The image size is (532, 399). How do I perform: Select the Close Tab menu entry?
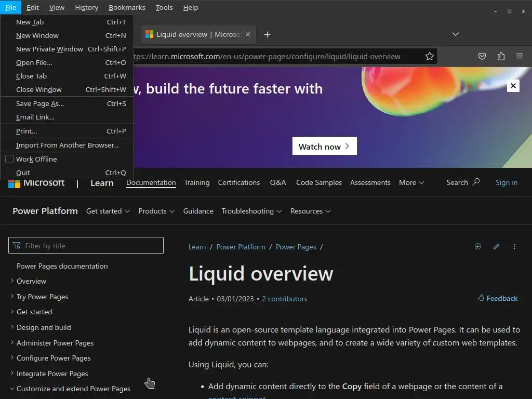pyautogui.click(x=67, y=76)
